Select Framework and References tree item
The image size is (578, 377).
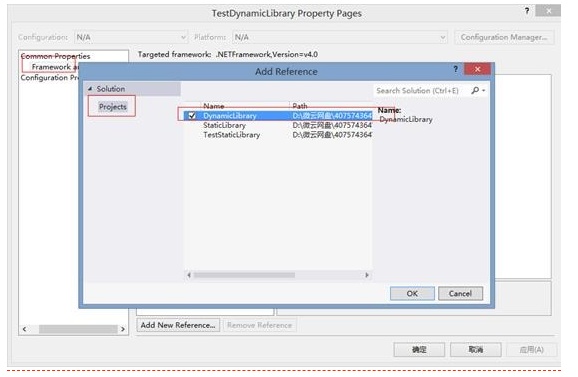coord(55,67)
